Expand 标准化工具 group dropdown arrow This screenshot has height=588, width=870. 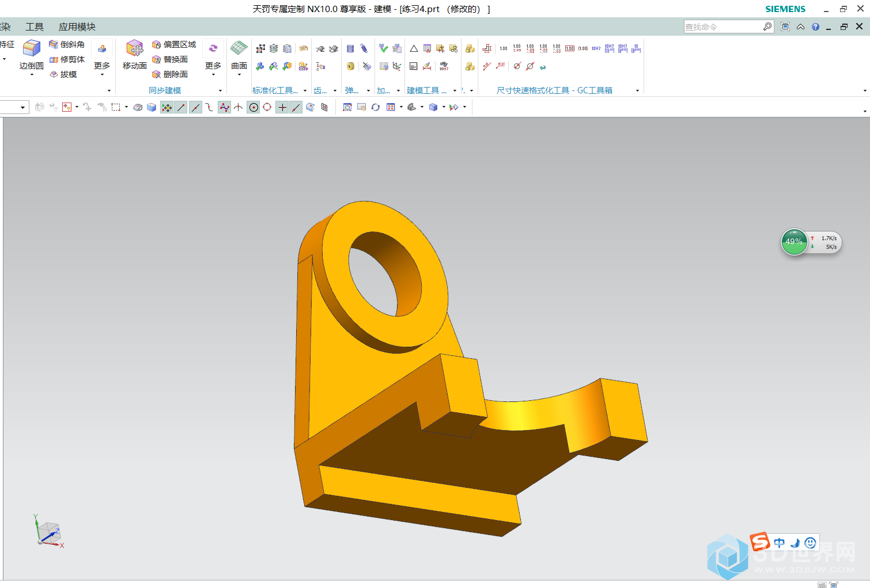coord(305,90)
